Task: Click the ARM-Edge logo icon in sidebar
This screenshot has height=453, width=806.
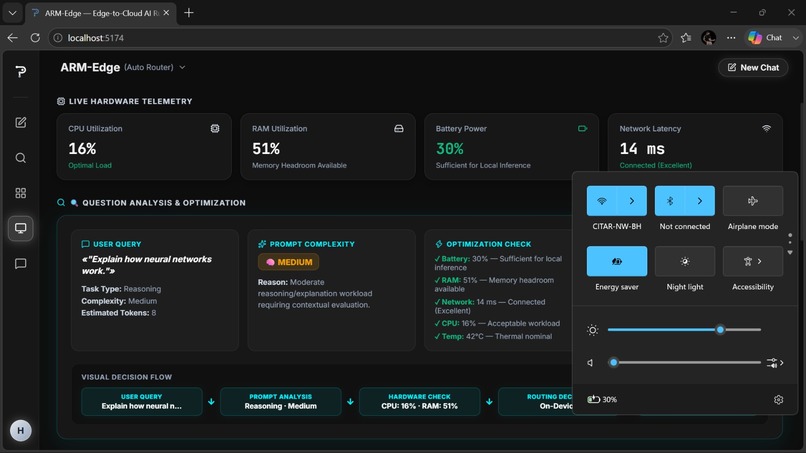Action: 21,71
